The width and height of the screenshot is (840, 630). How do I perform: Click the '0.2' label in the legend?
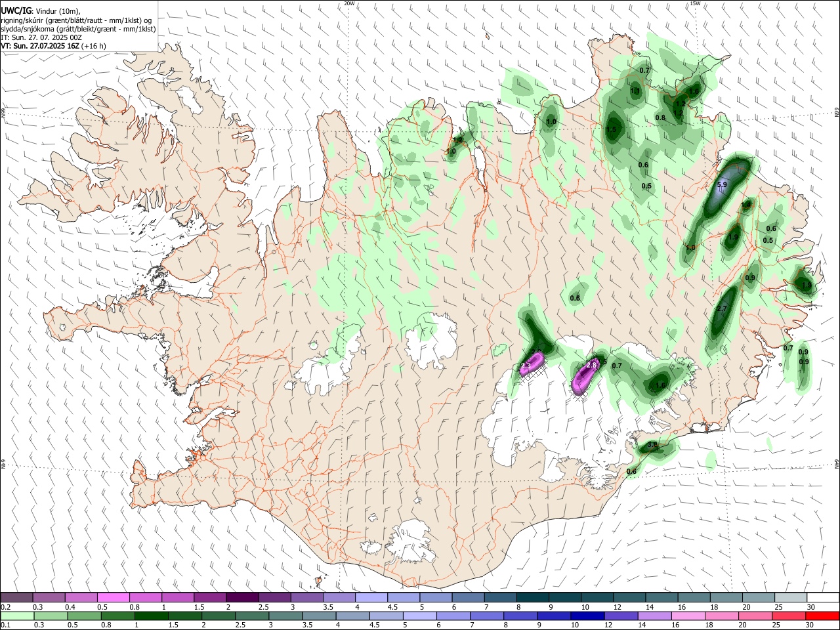[5, 607]
